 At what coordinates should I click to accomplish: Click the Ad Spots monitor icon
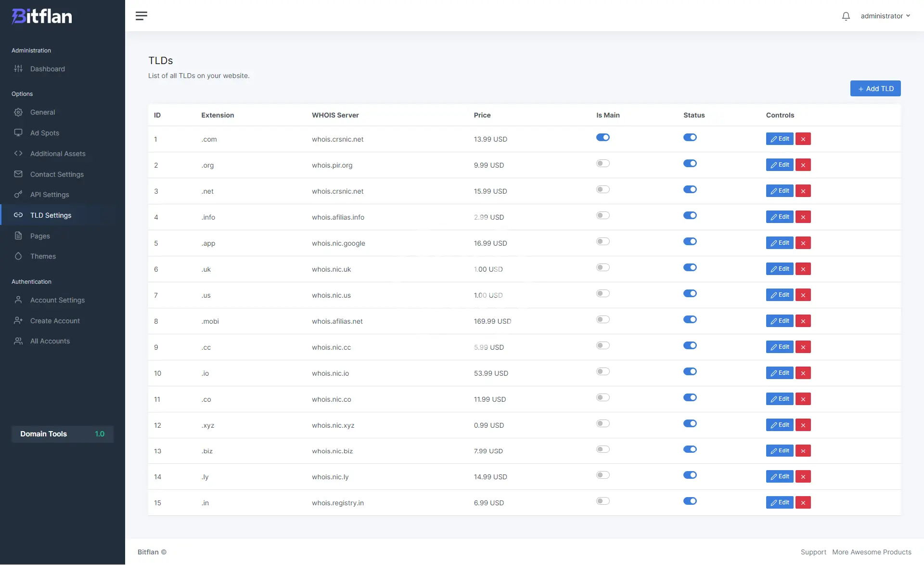pyautogui.click(x=18, y=132)
